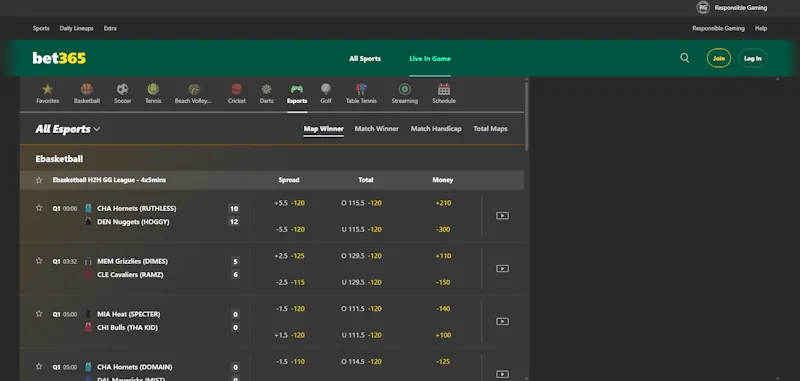Select the Table Tennis icon

361,90
